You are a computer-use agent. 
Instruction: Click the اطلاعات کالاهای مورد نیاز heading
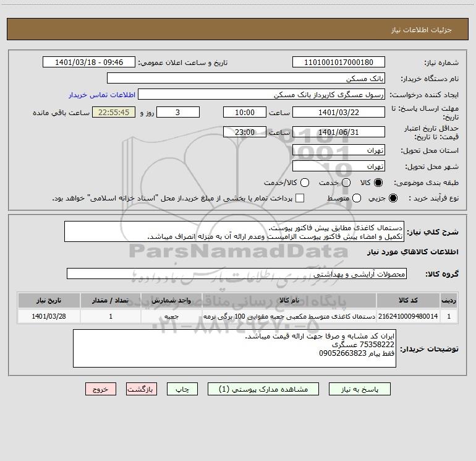point(413,252)
